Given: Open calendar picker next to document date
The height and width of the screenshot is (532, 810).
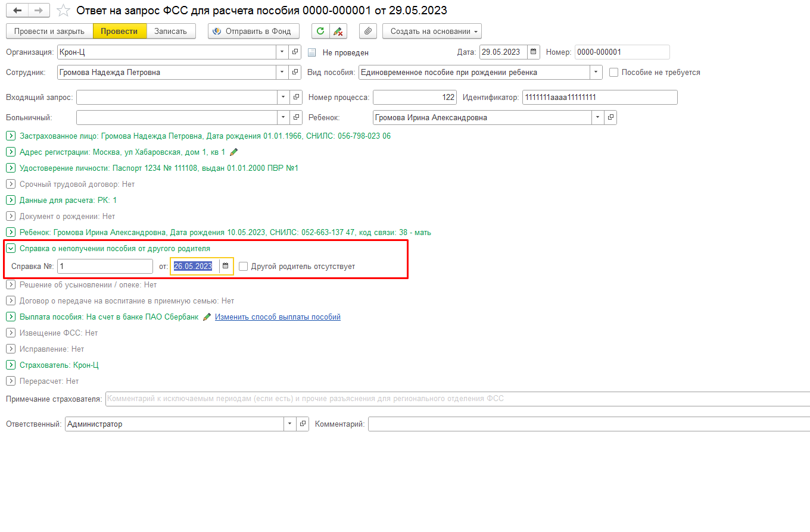Looking at the screenshot, I should click(534, 52).
